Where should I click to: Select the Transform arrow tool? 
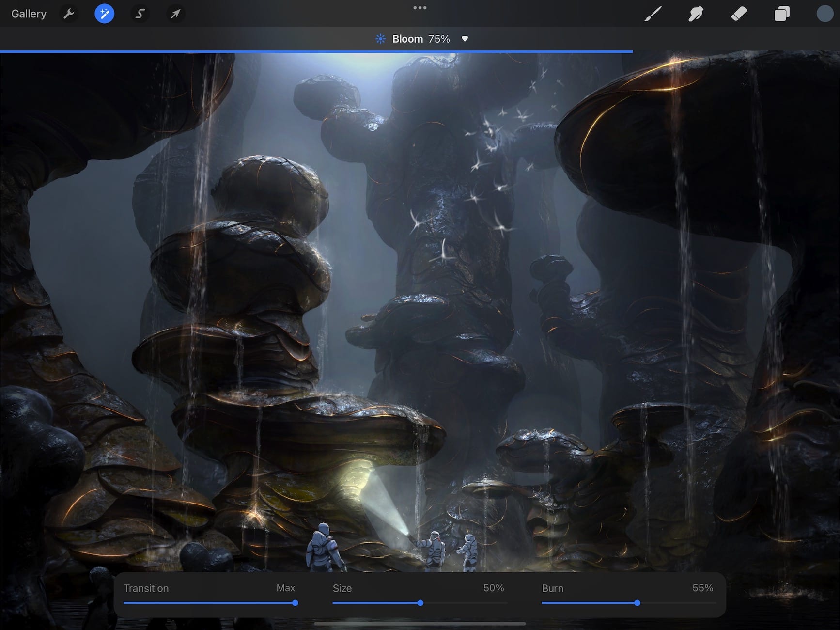(175, 14)
